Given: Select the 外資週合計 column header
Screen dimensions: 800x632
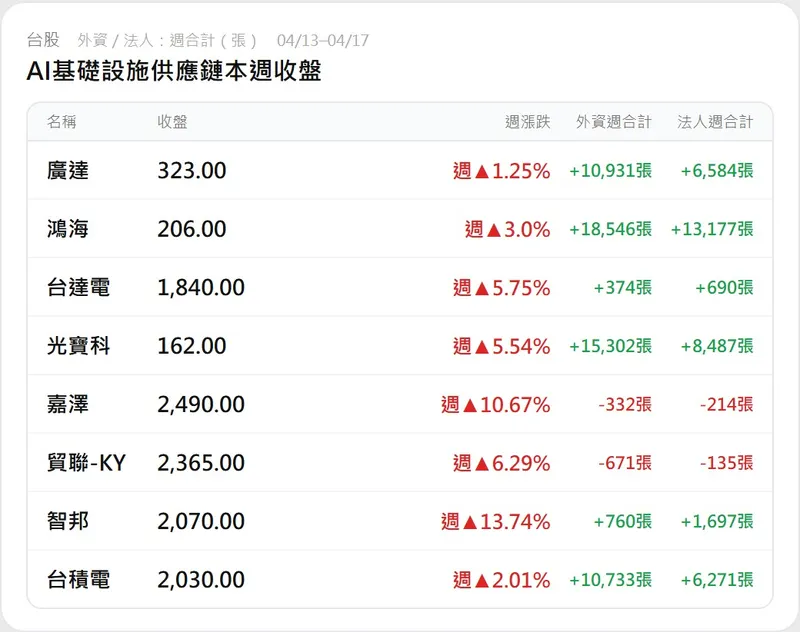Looking at the screenshot, I should (613, 122).
